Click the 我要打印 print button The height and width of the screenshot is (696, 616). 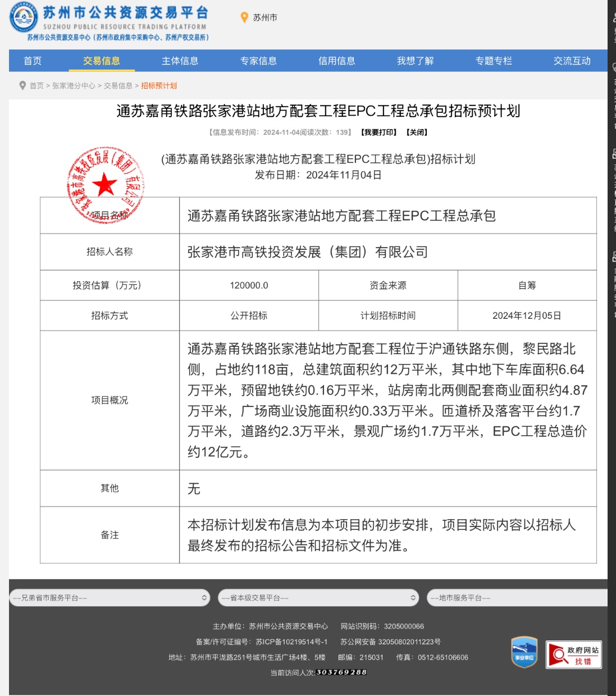378,132
